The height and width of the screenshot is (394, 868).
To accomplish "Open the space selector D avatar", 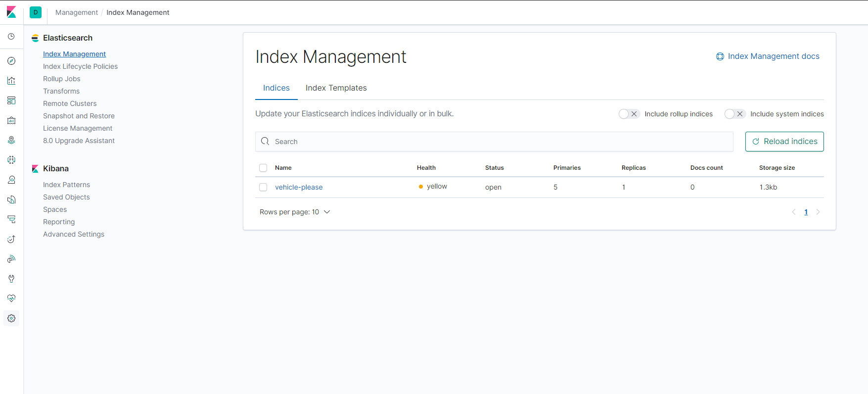I will 36,12.
